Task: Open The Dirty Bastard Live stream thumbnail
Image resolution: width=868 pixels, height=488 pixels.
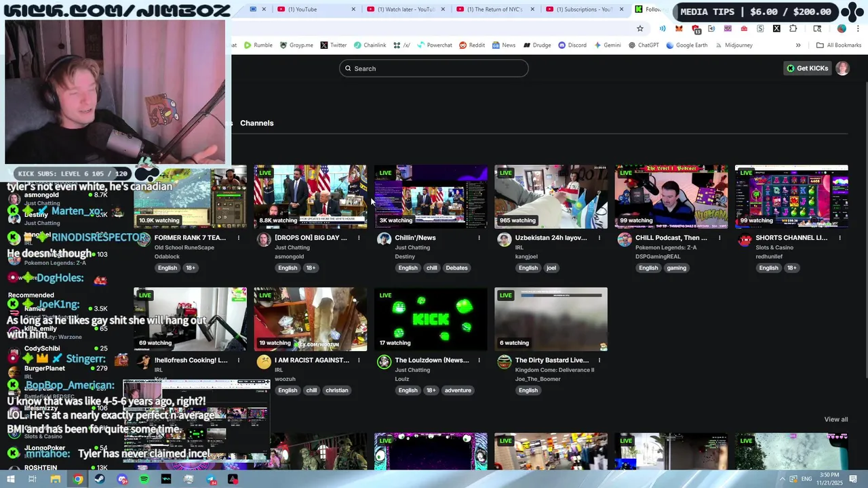Action: 551,319
